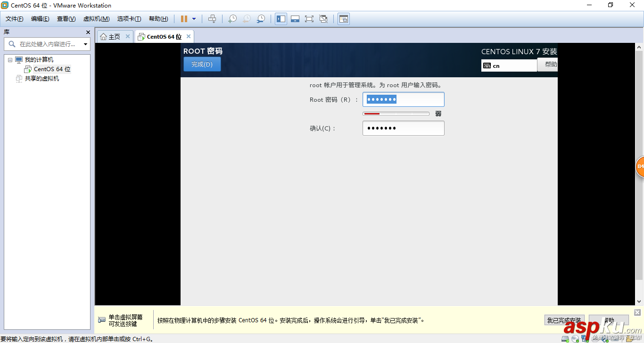Toggle the thumbnail bar view icon

point(295,19)
